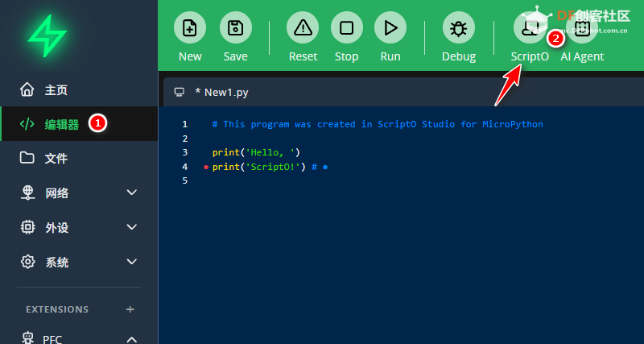Collapse the PFC extension section
644x344 pixels.
132,339
